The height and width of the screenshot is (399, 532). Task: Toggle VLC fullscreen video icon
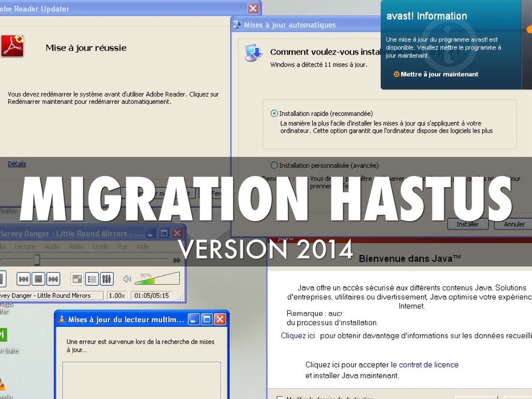tap(77, 280)
